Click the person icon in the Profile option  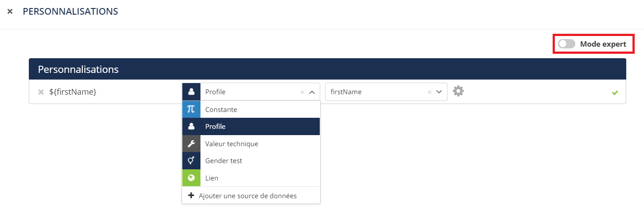(x=191, y=127)
